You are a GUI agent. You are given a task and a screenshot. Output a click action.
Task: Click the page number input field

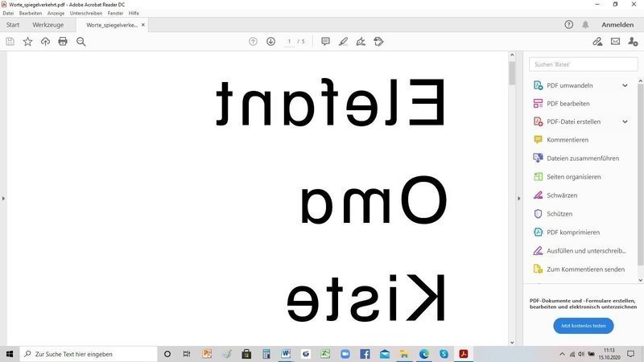point(290,41)
